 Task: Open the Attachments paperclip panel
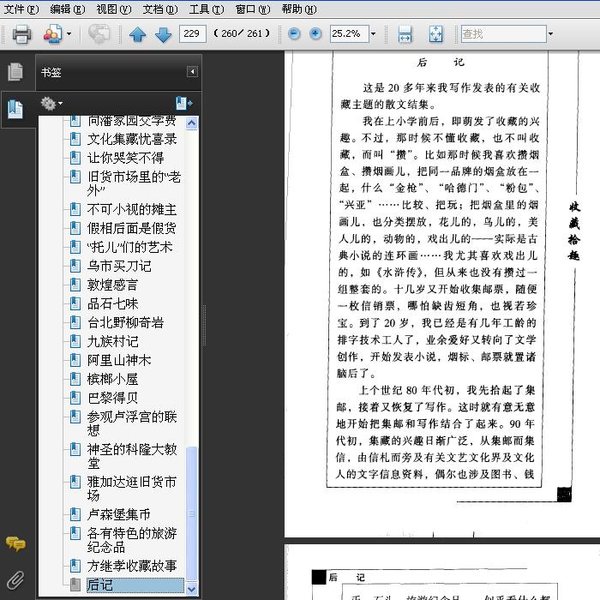[x=15, y=578]
